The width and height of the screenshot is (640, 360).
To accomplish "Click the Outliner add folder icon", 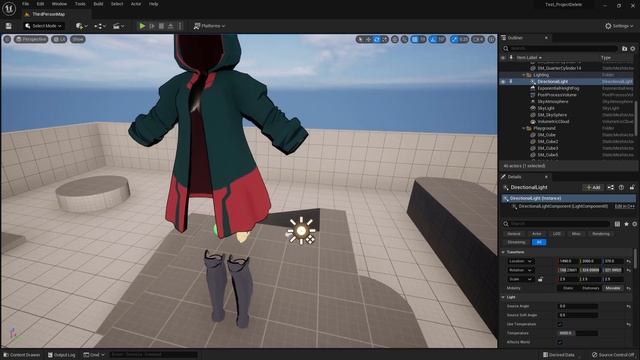I will click(x=624, y=49).
